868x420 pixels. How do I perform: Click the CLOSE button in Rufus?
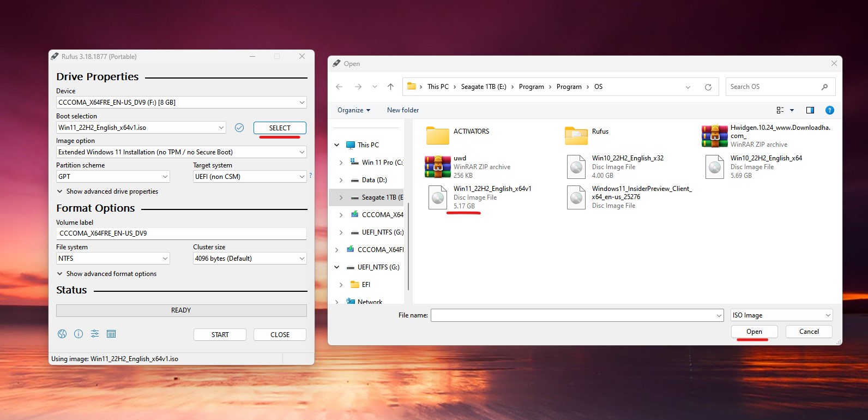[280, 334]
